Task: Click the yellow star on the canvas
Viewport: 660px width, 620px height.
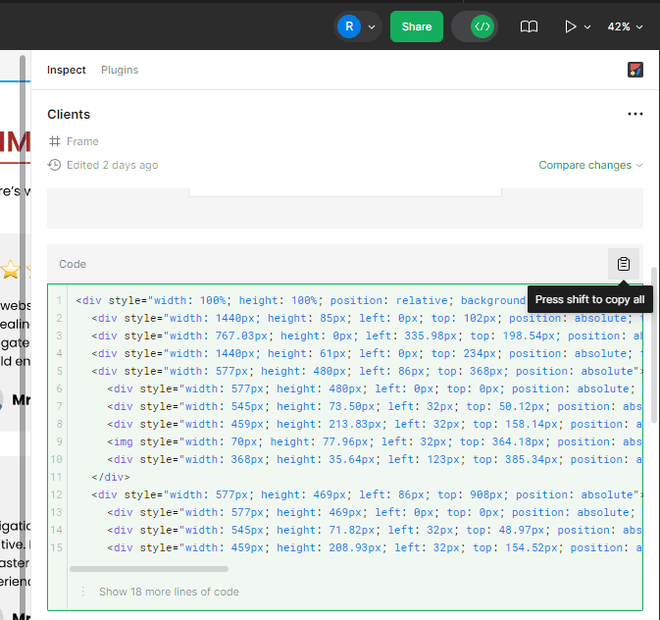Action: pyautogui.click(x=10, y=269)
